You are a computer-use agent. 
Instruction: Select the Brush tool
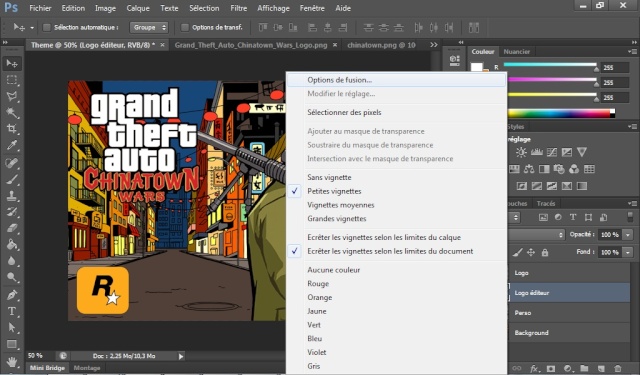(x=12, y=179)
